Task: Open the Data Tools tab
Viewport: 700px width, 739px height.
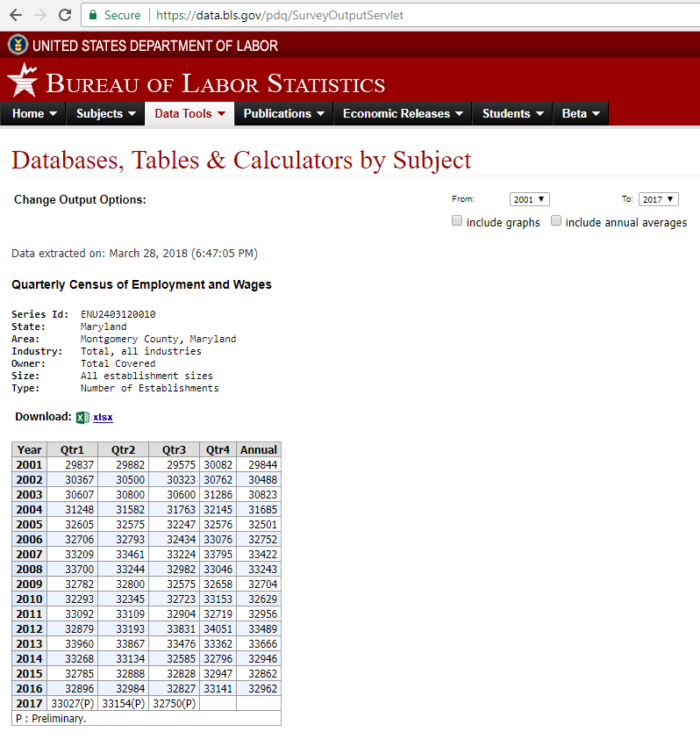Action: (x=189, y=113)
